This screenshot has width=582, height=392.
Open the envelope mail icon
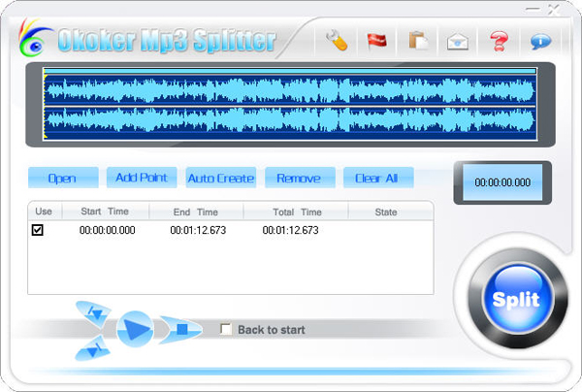pyautogui.click(x=458, y=41)
